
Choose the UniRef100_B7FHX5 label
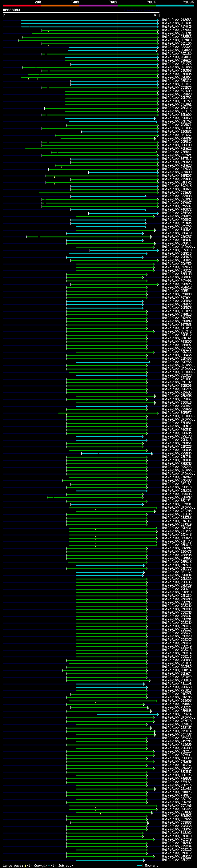pos(176,260)
